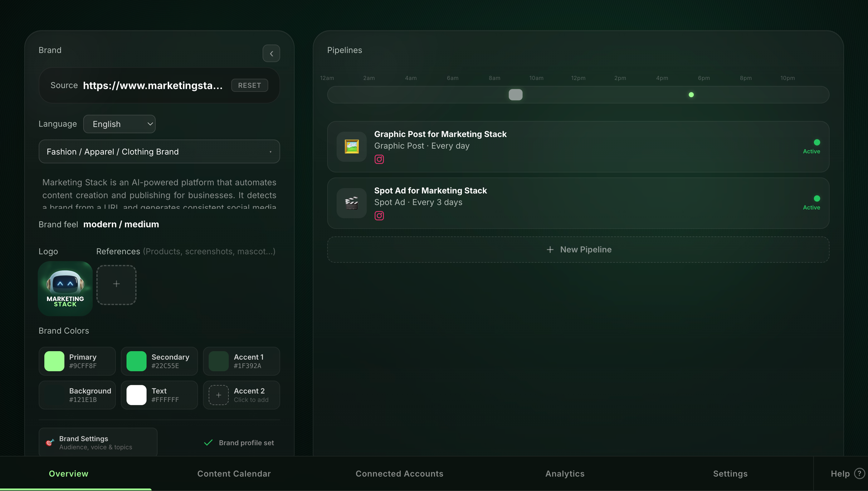Collapse the Brand panel with chevron button
Screen dimensions: 868x491
271,54
